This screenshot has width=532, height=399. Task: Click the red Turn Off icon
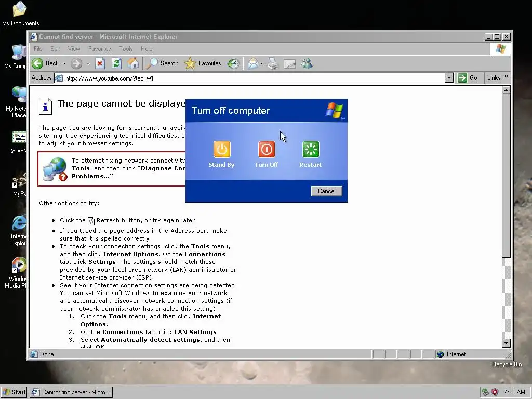(267, 149)
